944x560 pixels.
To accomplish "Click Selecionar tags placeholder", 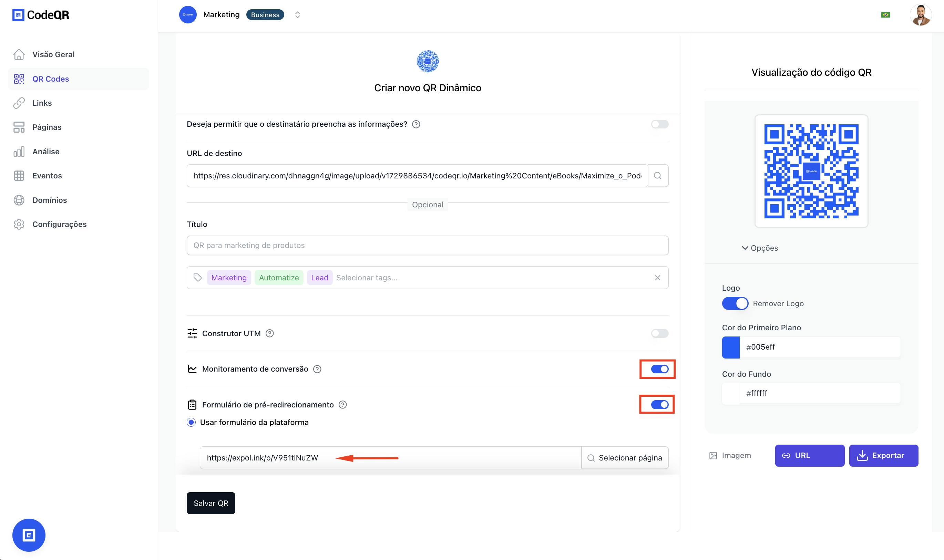I will (367, 278).
